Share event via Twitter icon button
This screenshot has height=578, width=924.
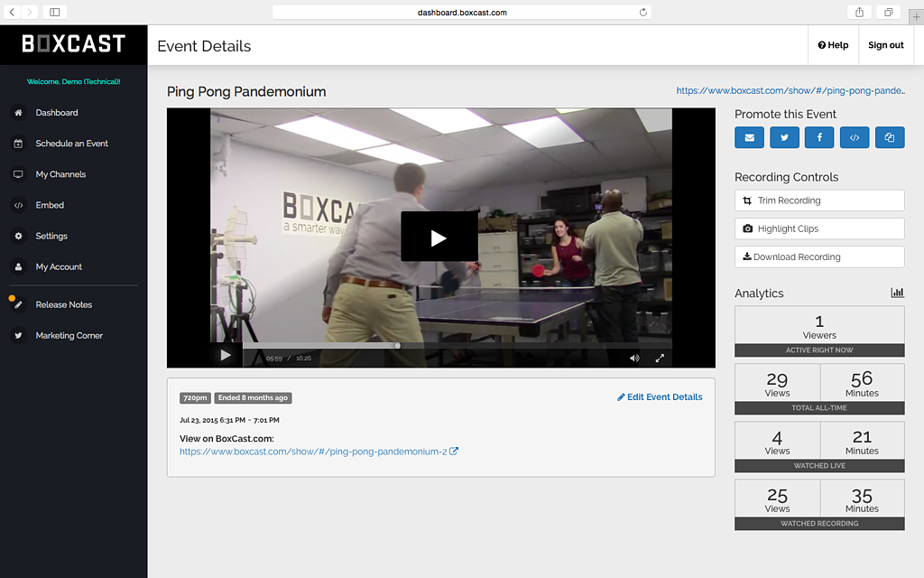pyautogui.click(x=784, y=137)
